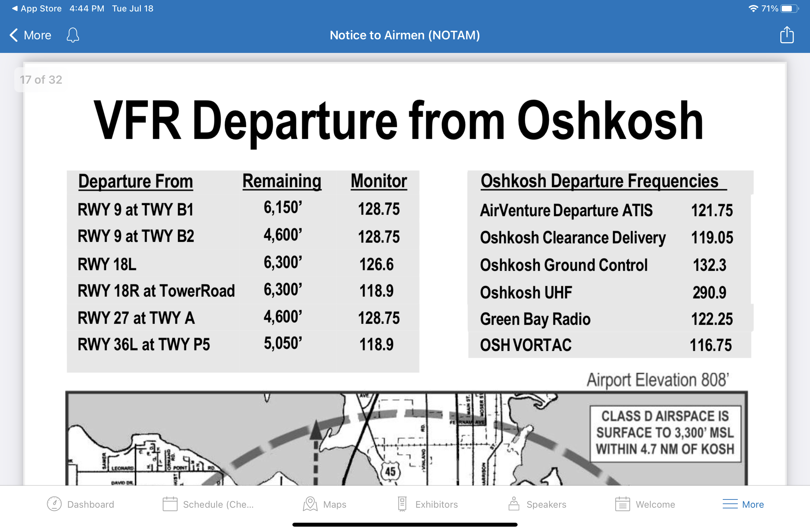Select the 'RWY 9 at TWY B1' row label
The width and height of the screenshot is (810, 532).
135,210
